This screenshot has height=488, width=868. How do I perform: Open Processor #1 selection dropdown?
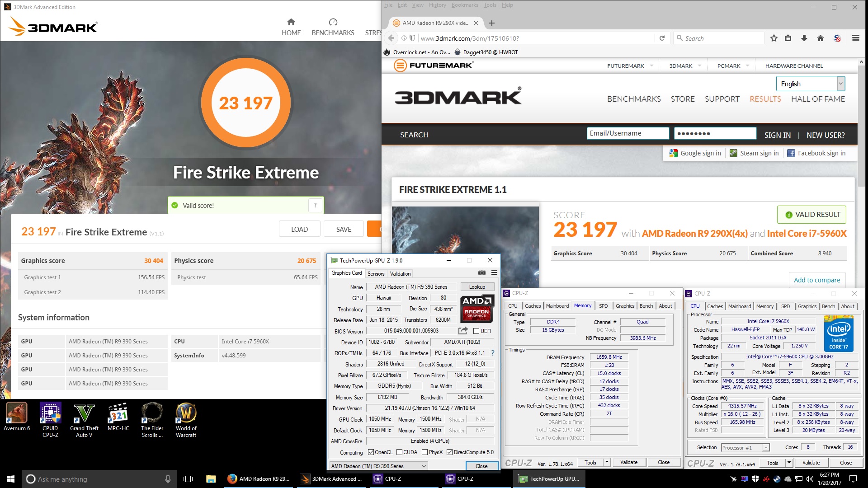coord(745,448)
